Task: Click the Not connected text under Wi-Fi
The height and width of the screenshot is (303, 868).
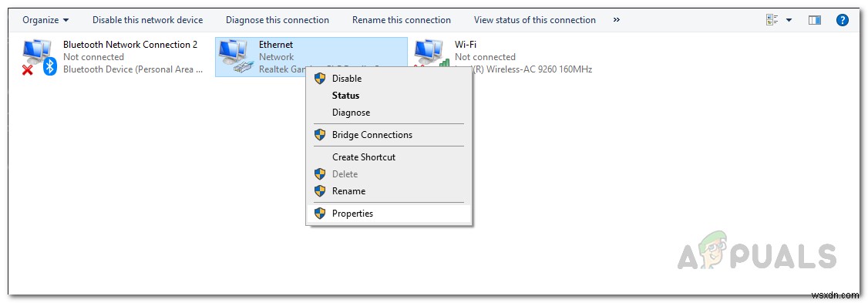Action: [x=485, y=57]
